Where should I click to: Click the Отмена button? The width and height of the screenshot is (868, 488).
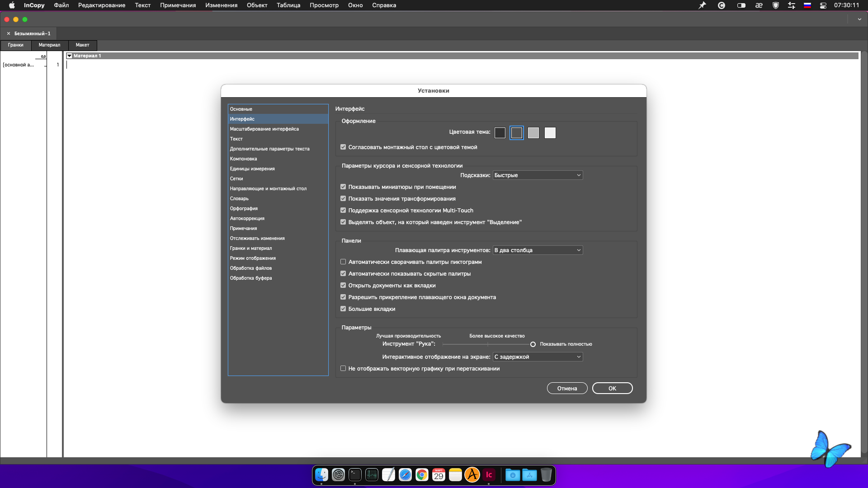click(567, 389)
